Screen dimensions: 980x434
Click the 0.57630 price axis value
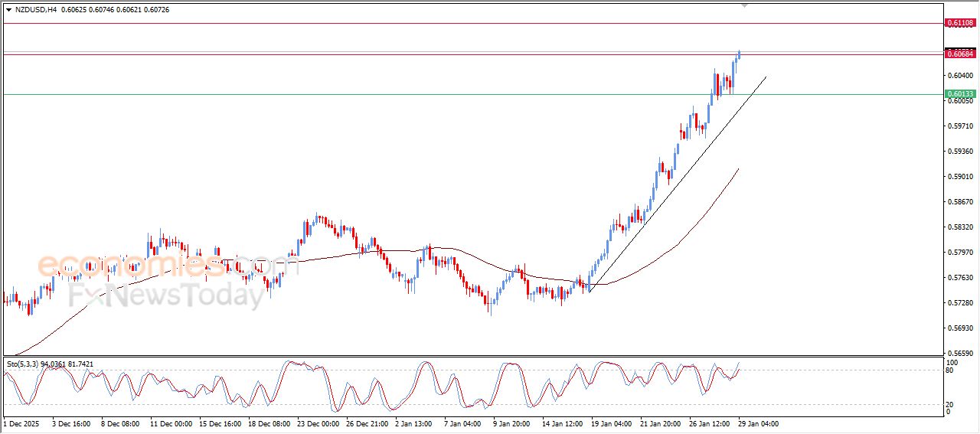[x=960, y=278]
